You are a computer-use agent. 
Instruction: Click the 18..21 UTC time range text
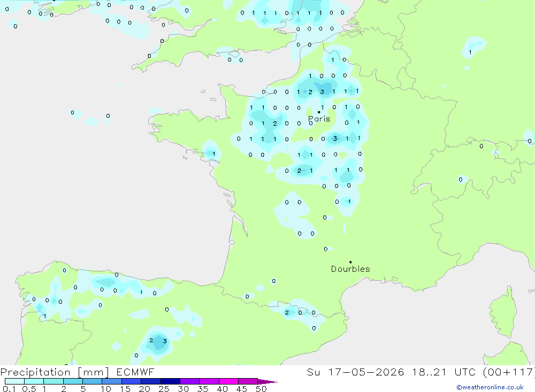444,372
